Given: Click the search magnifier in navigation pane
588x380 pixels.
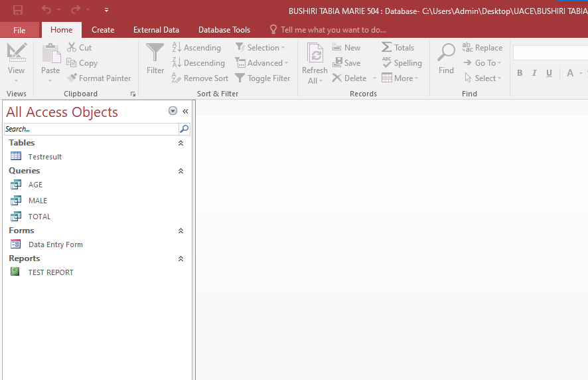Looking at the screenshot, I should pos(184,129).
